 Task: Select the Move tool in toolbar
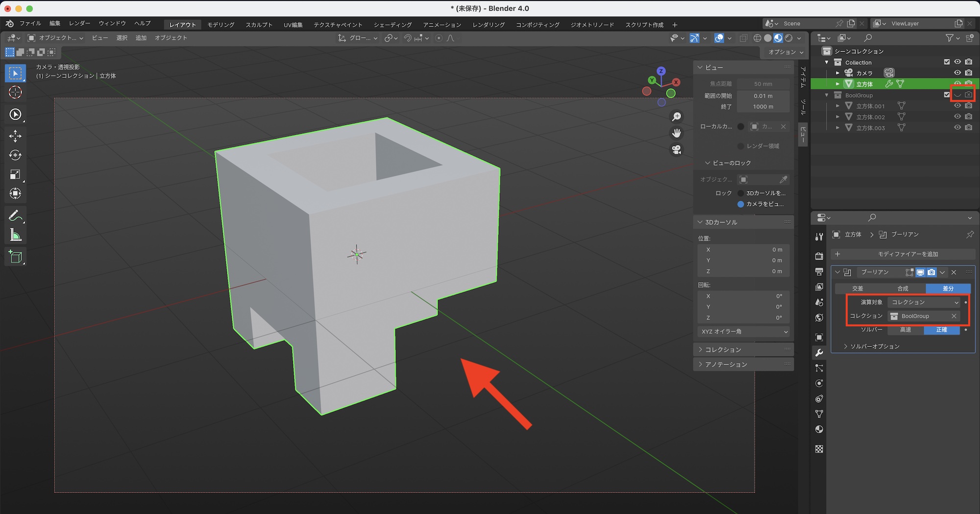[15, 136]
